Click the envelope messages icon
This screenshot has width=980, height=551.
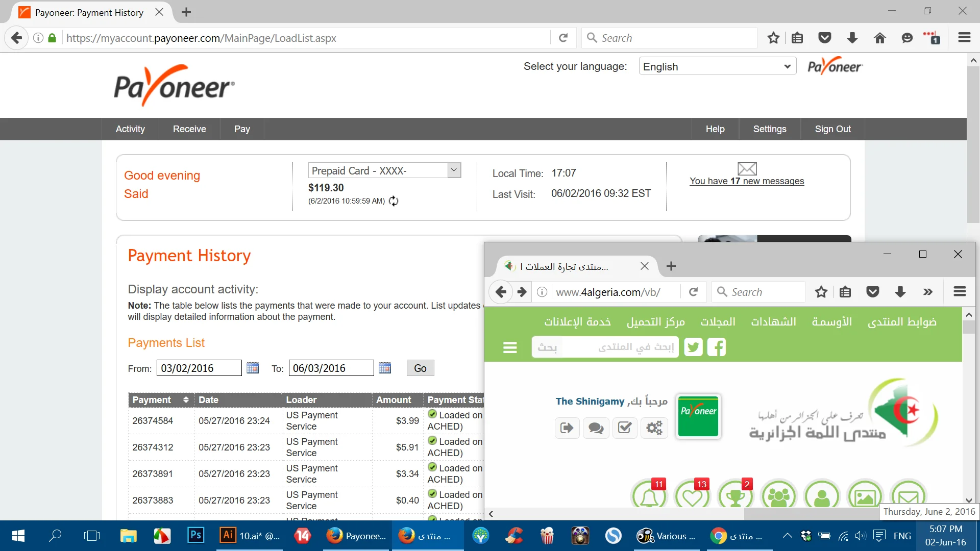pyautogui.click(x=747, y=168)
